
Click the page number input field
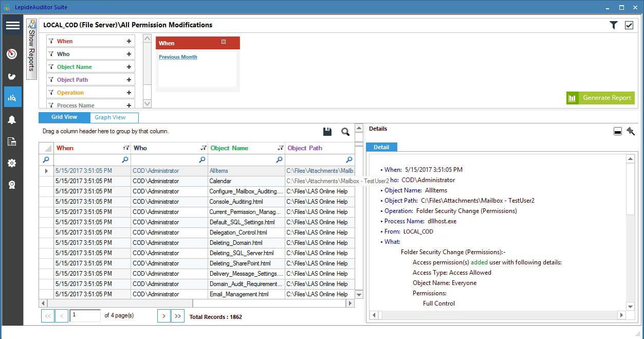click(85, 316)
